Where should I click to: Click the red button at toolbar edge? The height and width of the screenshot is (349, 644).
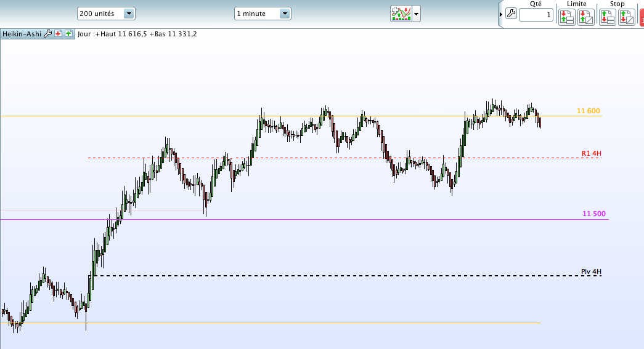point(642,17)
